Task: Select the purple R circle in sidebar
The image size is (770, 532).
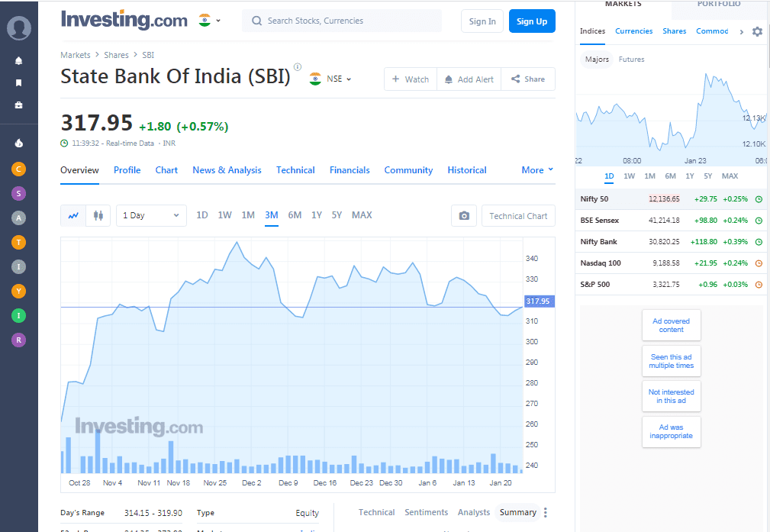Action: 18,340
